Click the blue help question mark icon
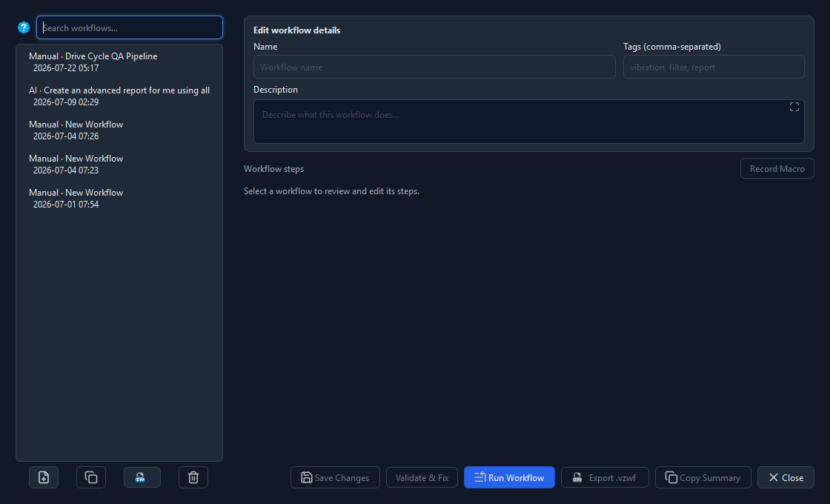The width and height of the screenshot is (830, 504). point(24,27)
